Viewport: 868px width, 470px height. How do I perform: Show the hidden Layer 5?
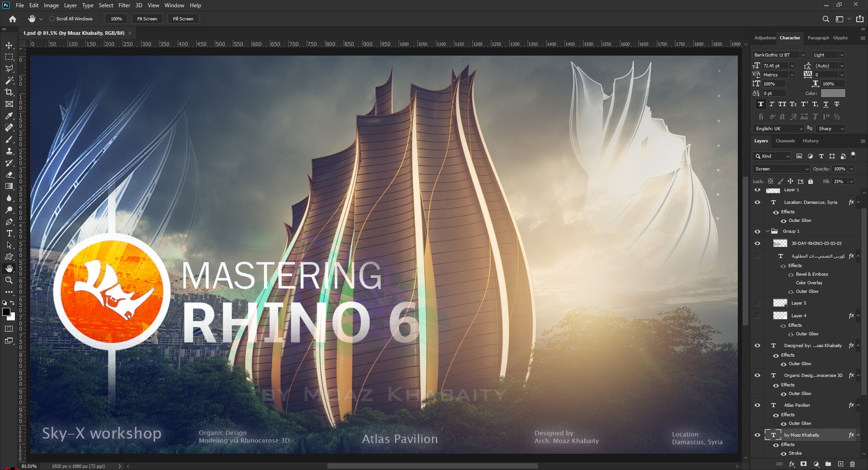757,303
